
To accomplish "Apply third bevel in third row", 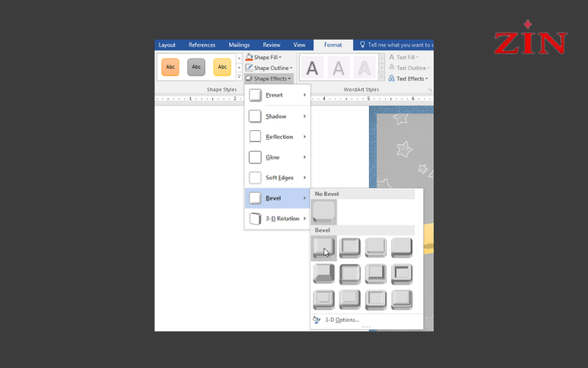I will [376, 300].
